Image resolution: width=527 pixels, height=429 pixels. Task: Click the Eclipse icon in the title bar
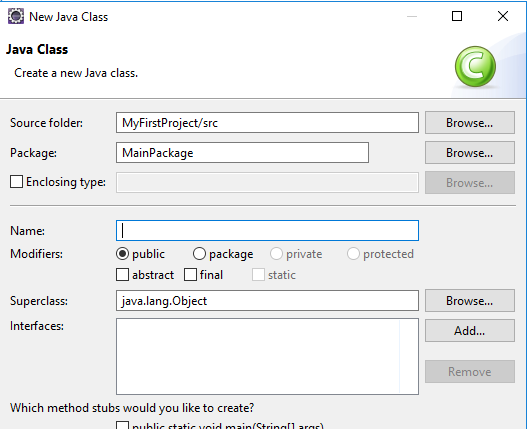16,16
